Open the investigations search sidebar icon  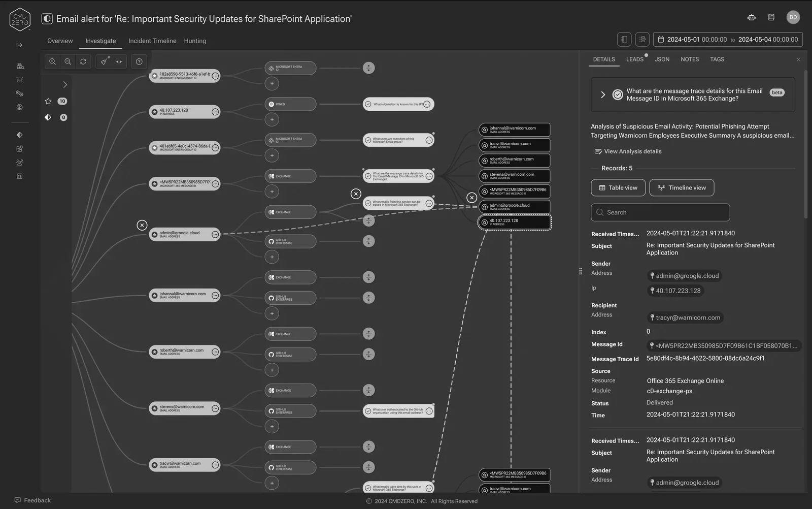click(20, 66)
